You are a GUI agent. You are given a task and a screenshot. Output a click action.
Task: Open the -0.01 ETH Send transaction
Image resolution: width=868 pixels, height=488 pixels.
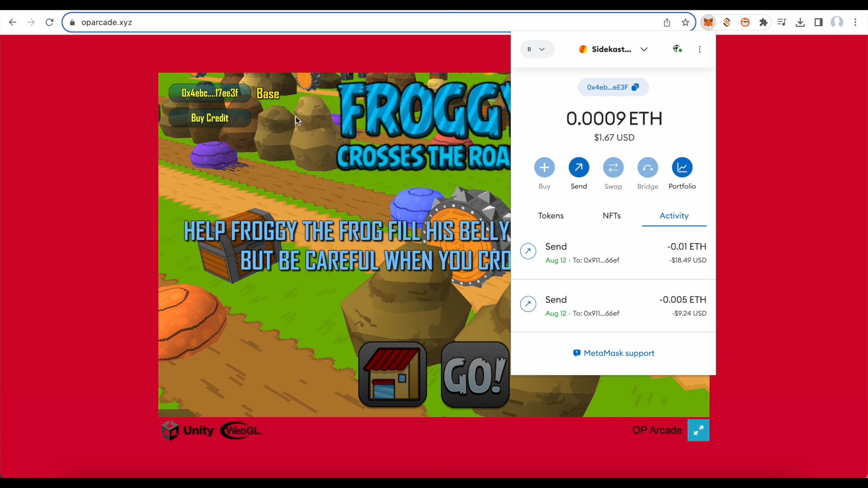coord(613,253)
